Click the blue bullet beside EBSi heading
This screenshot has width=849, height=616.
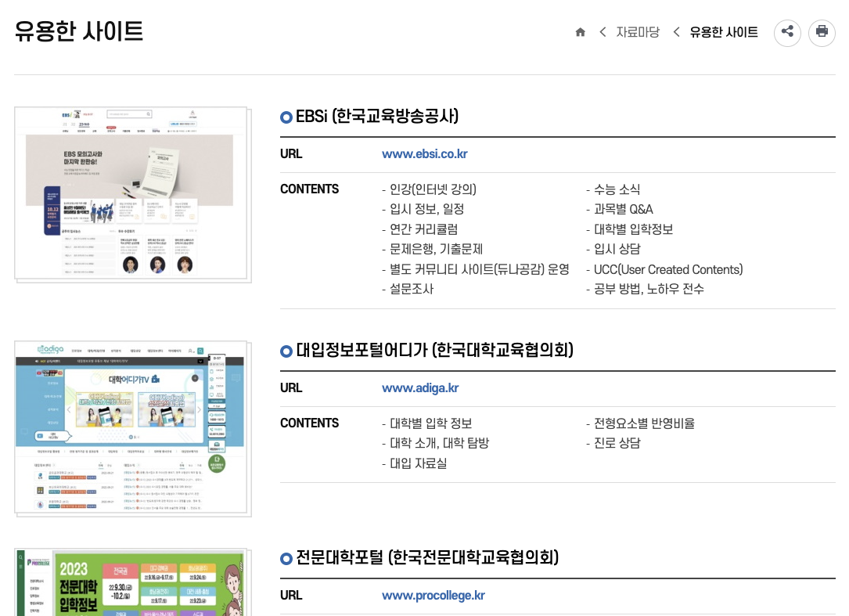[286, 117]
